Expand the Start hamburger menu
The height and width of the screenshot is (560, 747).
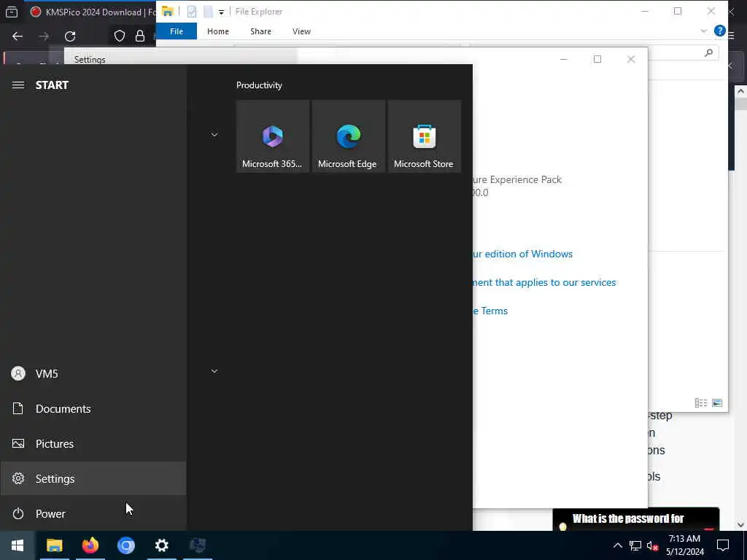[x=18, y=85]
